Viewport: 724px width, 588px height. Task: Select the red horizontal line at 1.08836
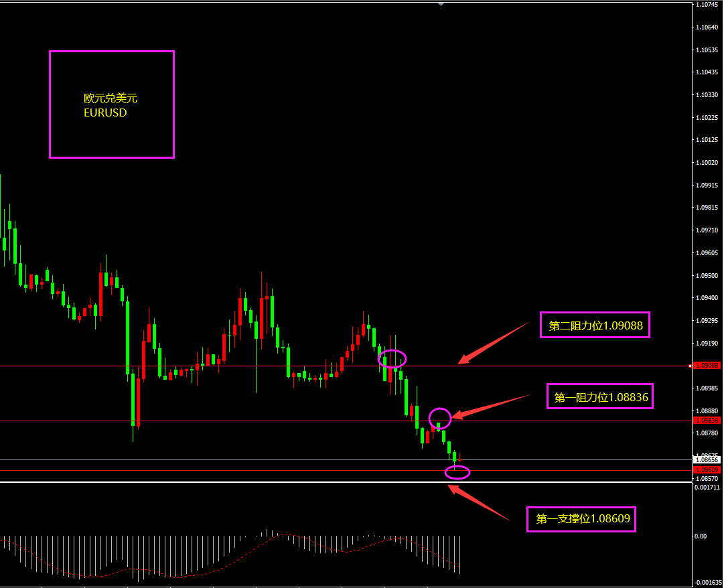click(201, 421)
